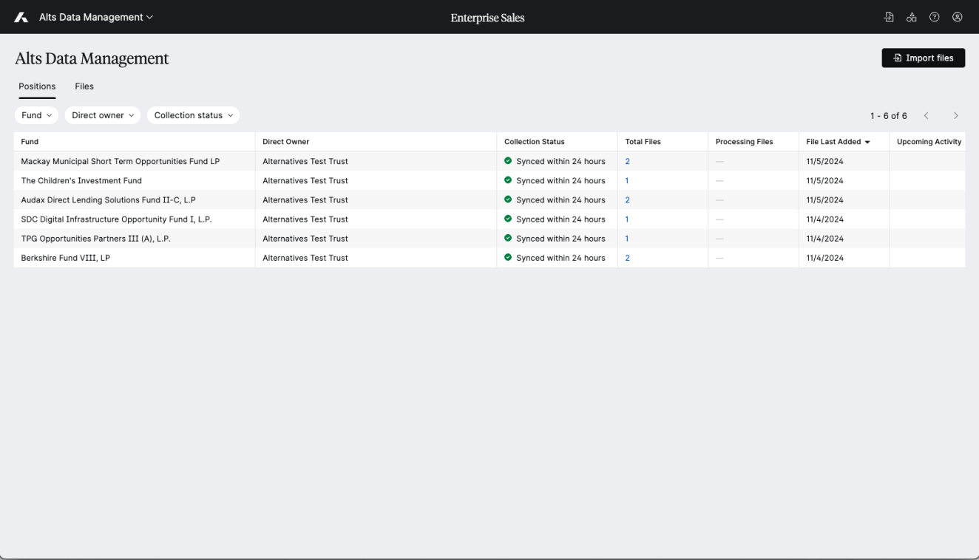Select the Positions tab
Screen dimensions: 979x560
(37, 86)
